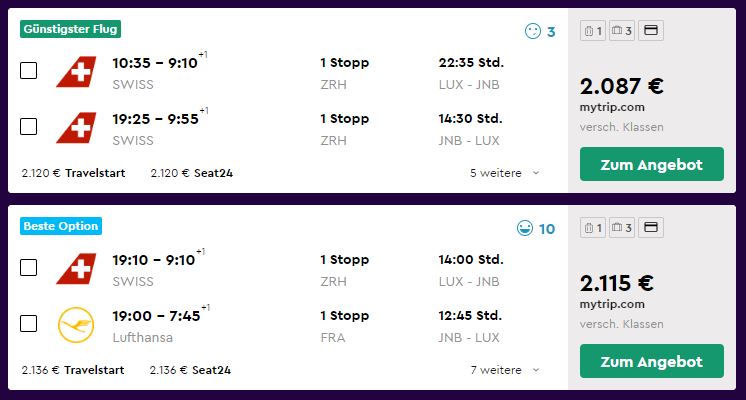Click 'Zum Angebot' for the 2.087 € flight
Image resolution: width=746 pixels, height=400 pixels.
click(x=651, y=165)
